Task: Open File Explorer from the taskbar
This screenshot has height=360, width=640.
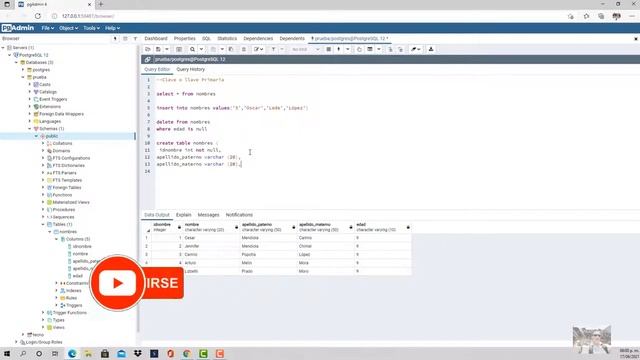Action: (x=89, y=353)
